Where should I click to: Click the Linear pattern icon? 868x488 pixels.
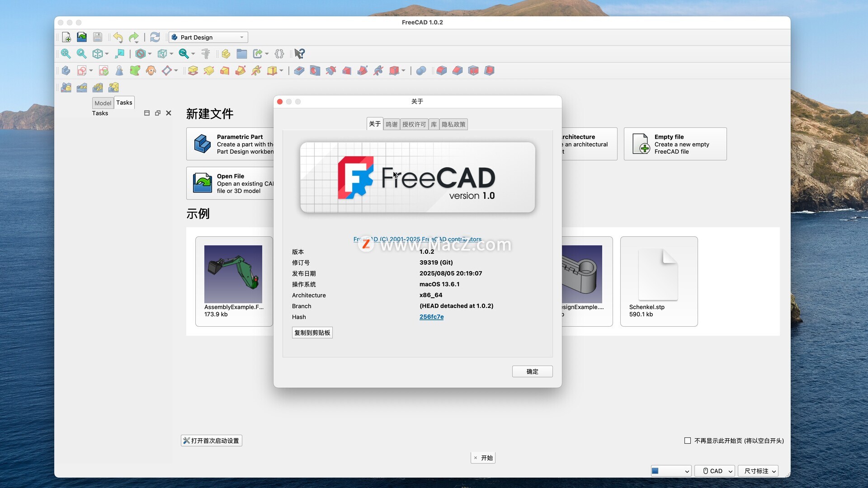(82, 87)
